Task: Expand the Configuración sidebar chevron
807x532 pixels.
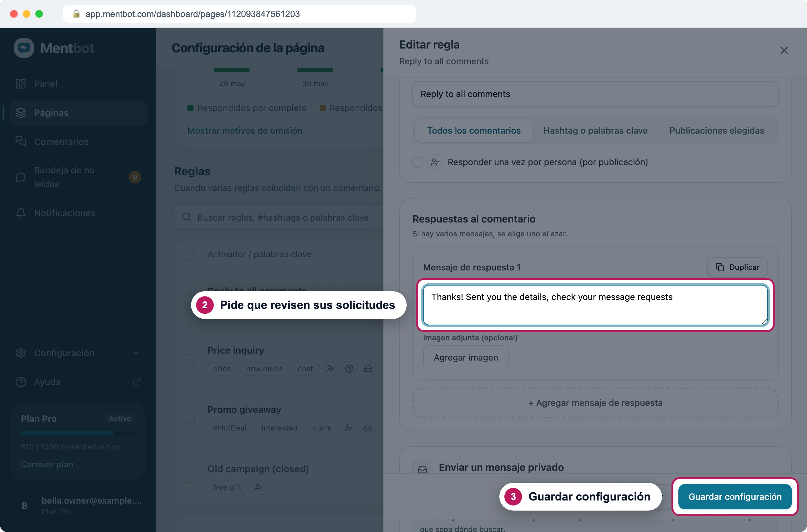Action: [x=136, y=353]
